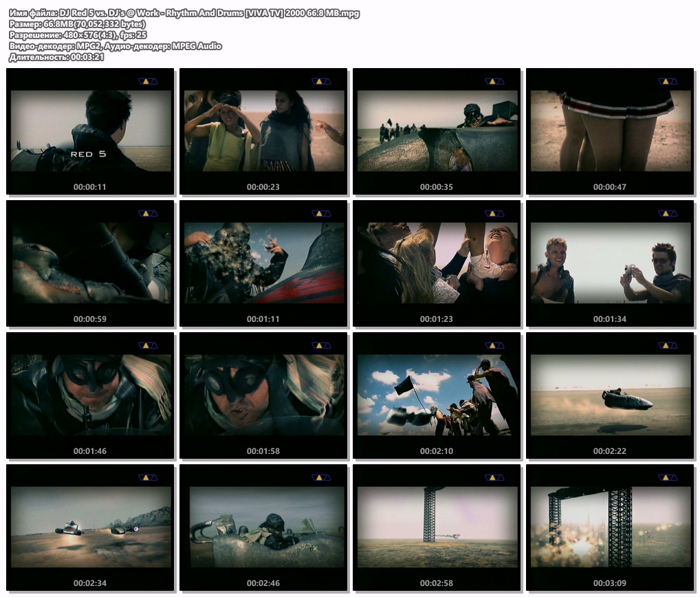Click the VIVA logo in the 00:01:11 frame
Viewport: 700px width, 597px height.
pos(321,213)
